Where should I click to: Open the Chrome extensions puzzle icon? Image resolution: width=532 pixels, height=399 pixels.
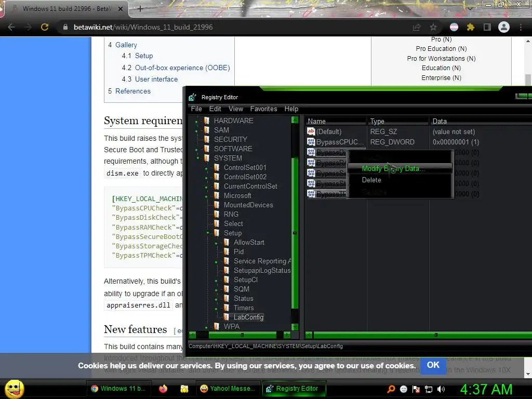tap(471, 27)
